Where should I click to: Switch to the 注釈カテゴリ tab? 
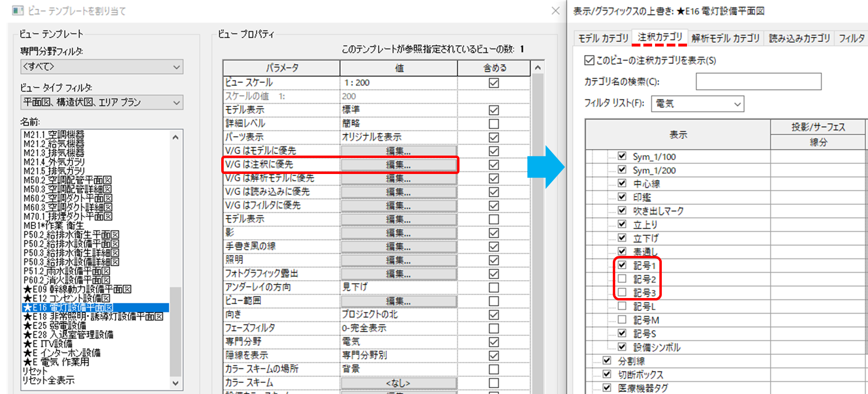coord(660,37)
